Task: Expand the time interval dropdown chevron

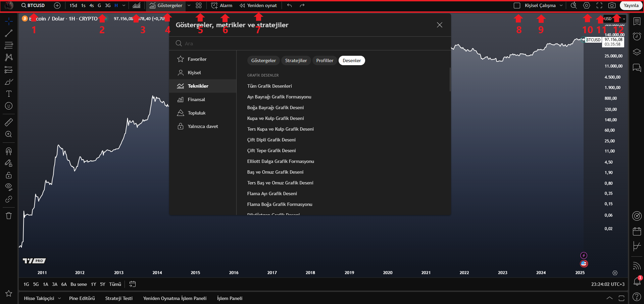Action: tap(124, 5)
